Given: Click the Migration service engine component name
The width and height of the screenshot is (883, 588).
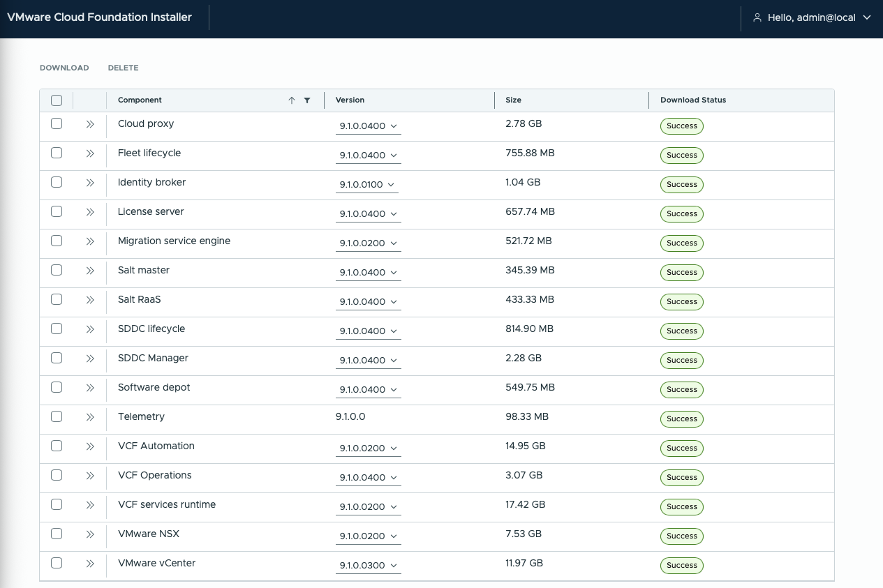Looking at the screenshot, I should point(174,241).
